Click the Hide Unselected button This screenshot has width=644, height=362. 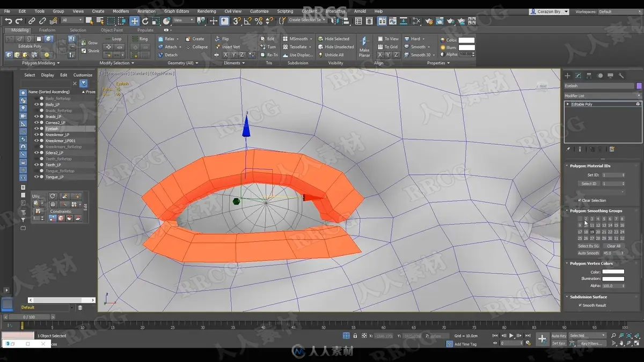(336, 47)
